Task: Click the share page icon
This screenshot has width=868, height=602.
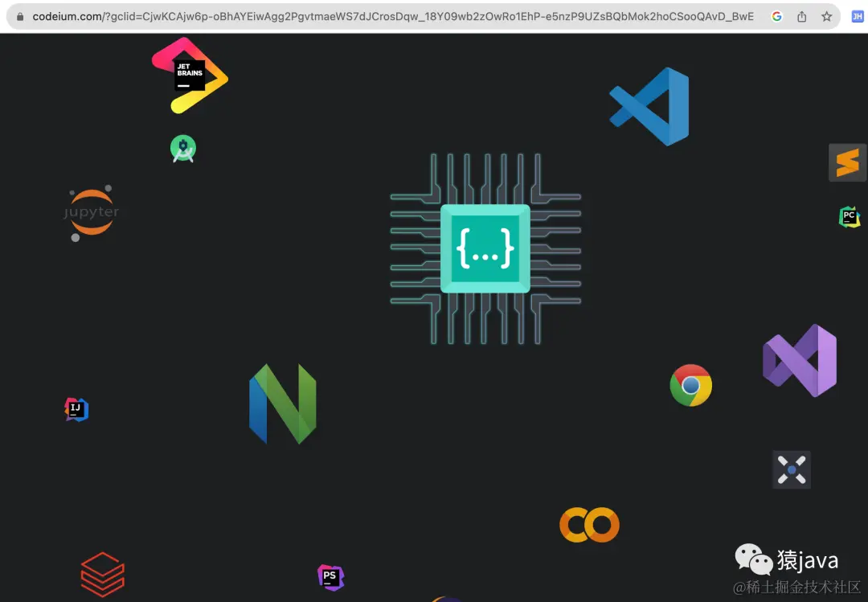Action: [x=801, y=16]
